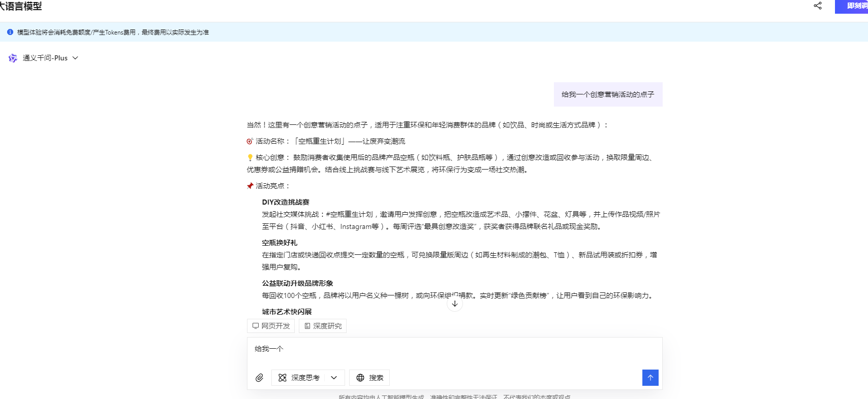The image size is (868, 399).
Task: Open the 通义千问-Plus model dropdown
Action: coord(50,58)
